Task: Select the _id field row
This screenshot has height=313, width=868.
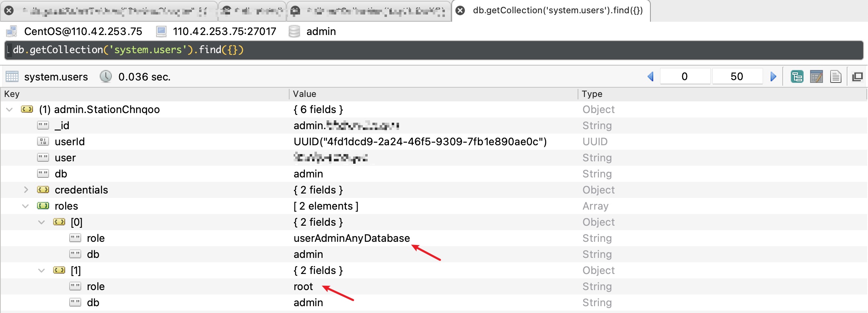Action: tap(434, 126)
